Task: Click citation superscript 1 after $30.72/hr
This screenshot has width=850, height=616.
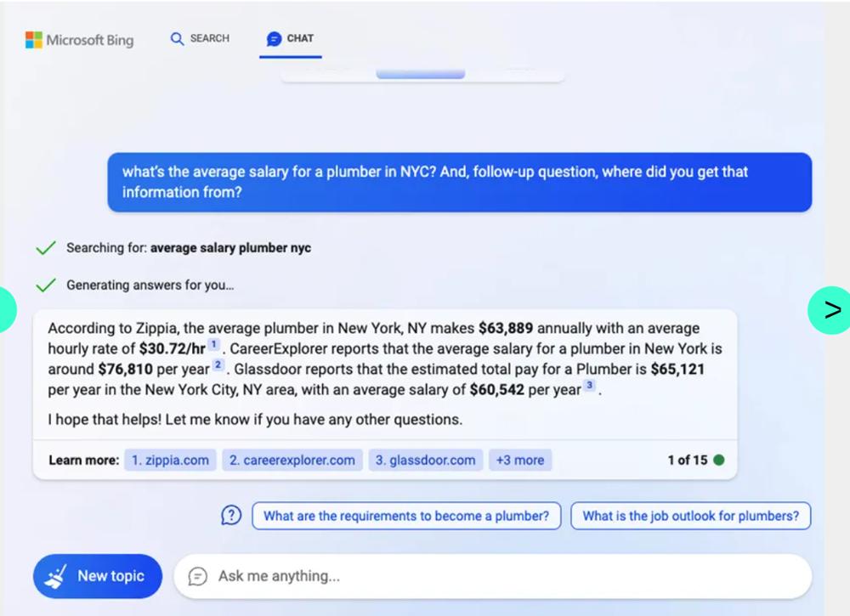Action: tap(214, 344)
